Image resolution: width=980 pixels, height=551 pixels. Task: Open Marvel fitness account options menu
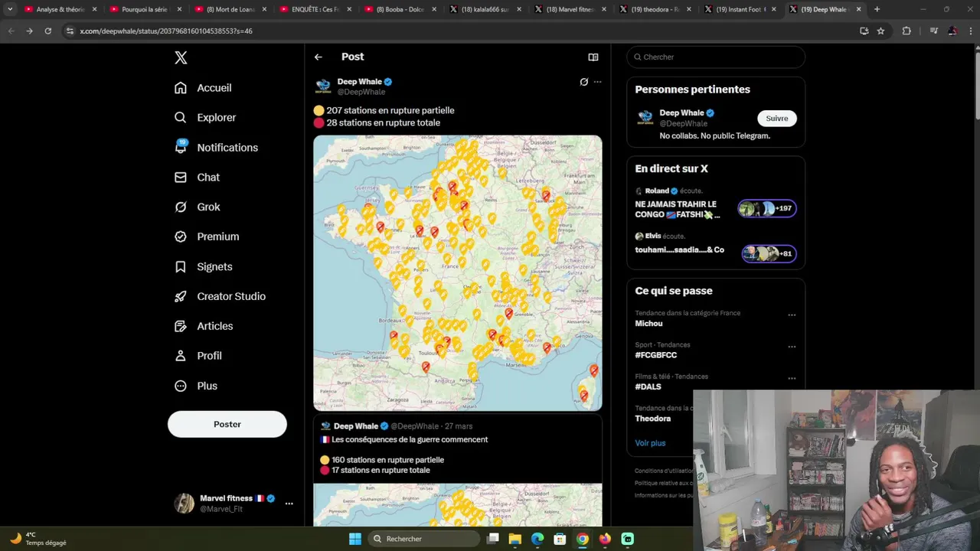(289, 504)
